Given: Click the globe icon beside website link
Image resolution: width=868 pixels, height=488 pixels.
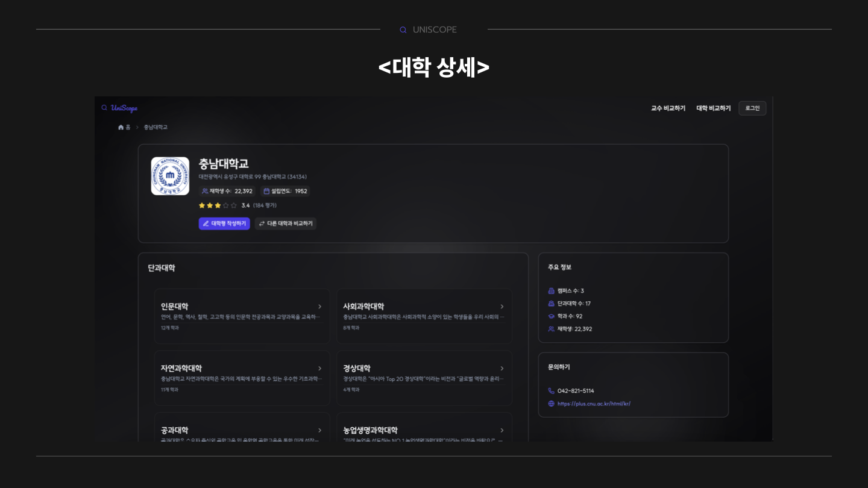Looking at the screenshot, I should point(551,404).
